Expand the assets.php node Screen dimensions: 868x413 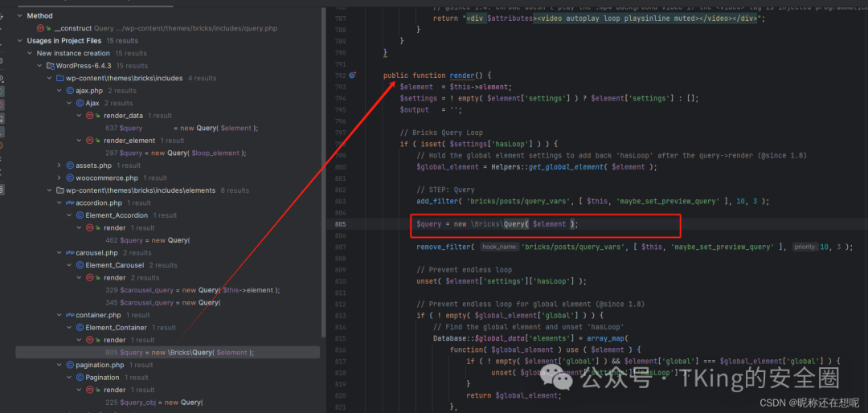pyautogui.click(x=59, y=166)
